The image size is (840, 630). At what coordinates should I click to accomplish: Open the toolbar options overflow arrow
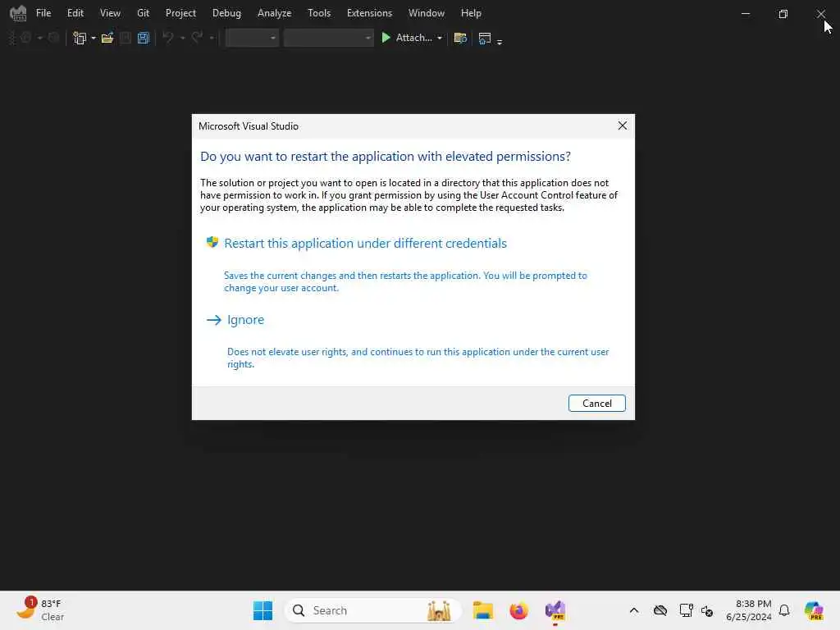500,42
